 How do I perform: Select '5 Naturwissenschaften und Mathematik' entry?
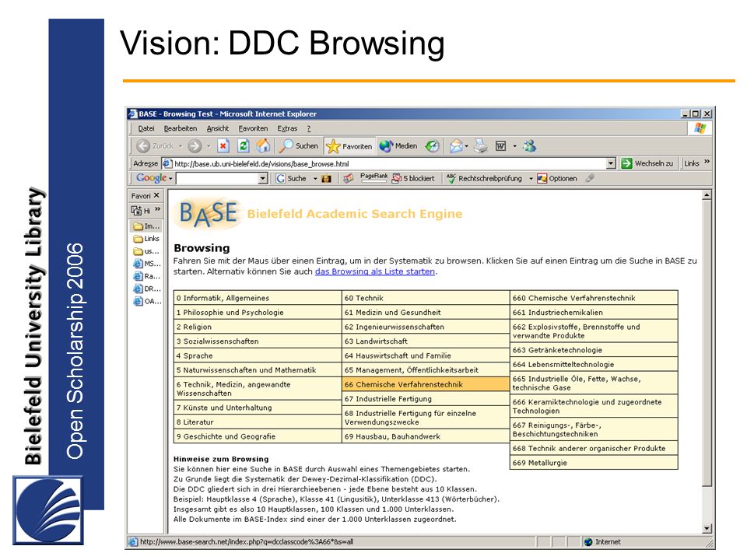click(x=258, y=370)
